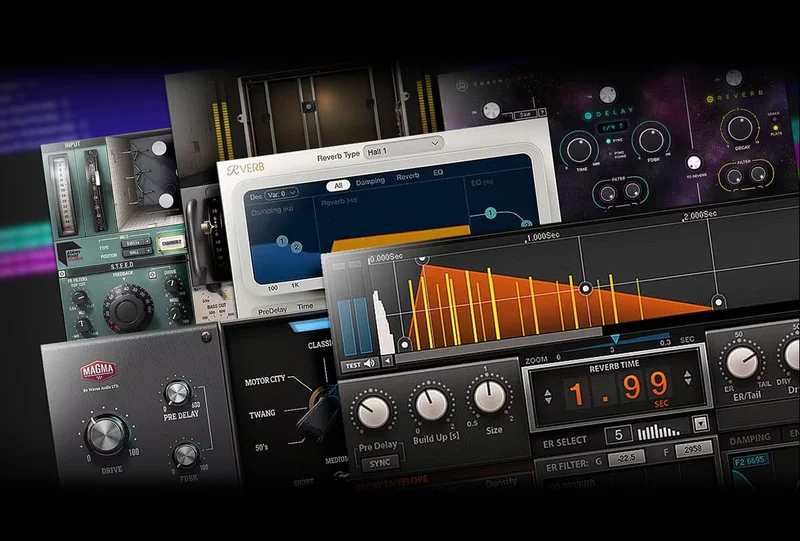Select the envelope point at graph peak
Viewport: 800px width, 541px height.
[422, 260]
